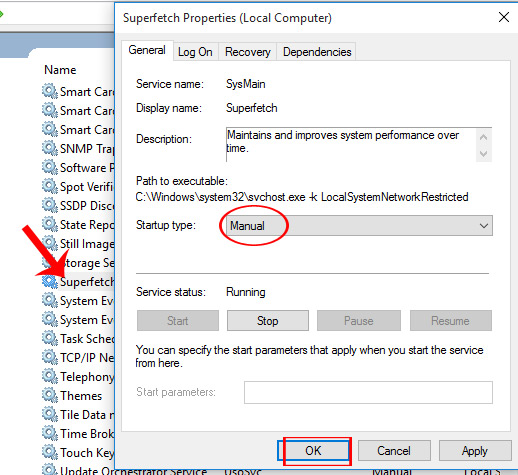Click the Description text box
The width and height of the screenshot is (518, 475).
click(x=359, y=144)
